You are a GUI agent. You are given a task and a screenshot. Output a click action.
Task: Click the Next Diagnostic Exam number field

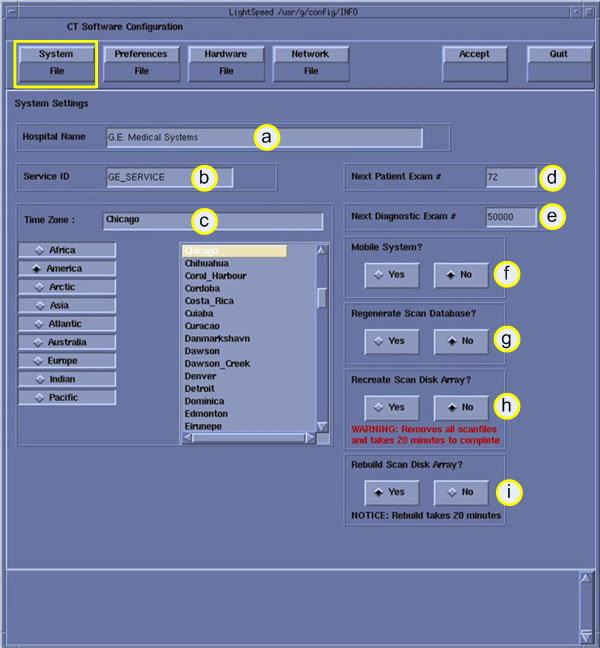tap(510, 216)
